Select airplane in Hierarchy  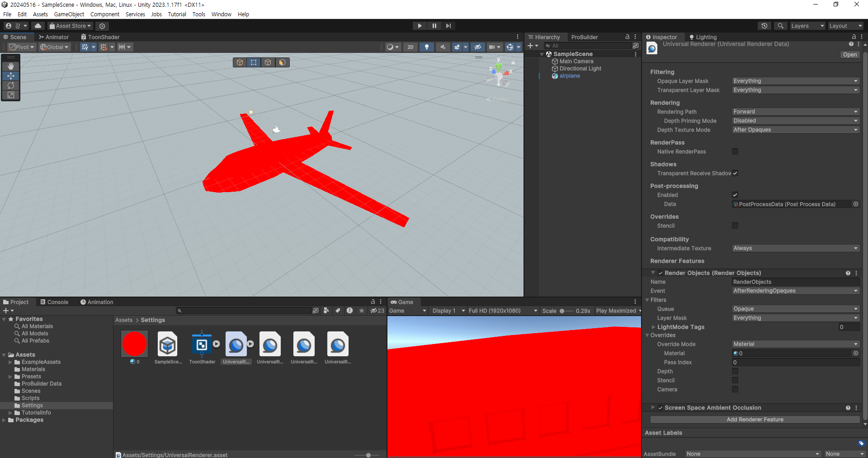[570, 76]
